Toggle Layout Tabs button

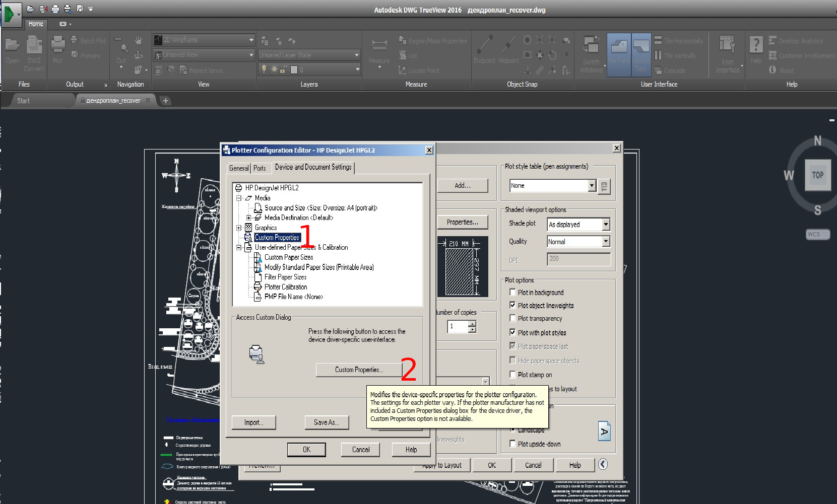641,54
